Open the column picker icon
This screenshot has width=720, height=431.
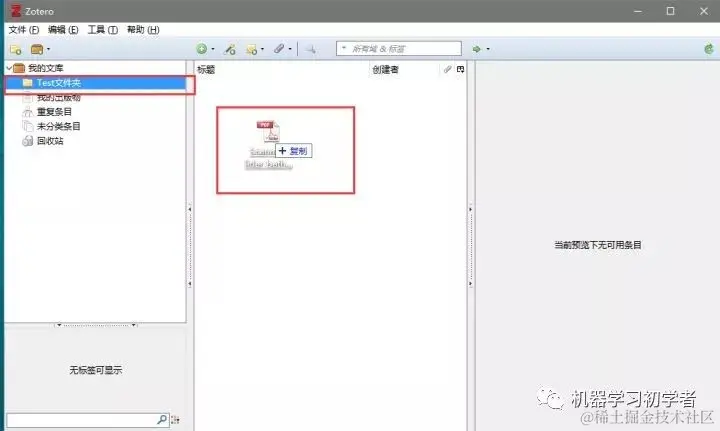(x=461, y=69)
